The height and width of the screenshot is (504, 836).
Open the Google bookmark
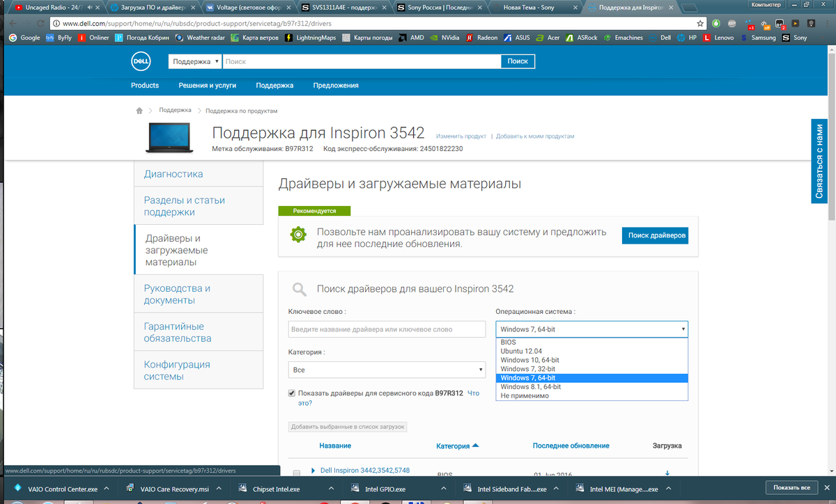(25, 38)
